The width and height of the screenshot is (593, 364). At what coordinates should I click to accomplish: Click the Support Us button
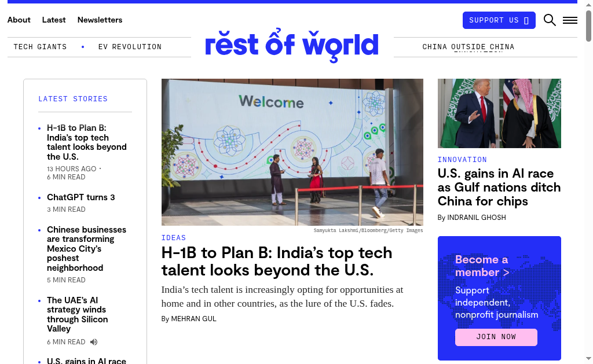click(x=499, y=20)
